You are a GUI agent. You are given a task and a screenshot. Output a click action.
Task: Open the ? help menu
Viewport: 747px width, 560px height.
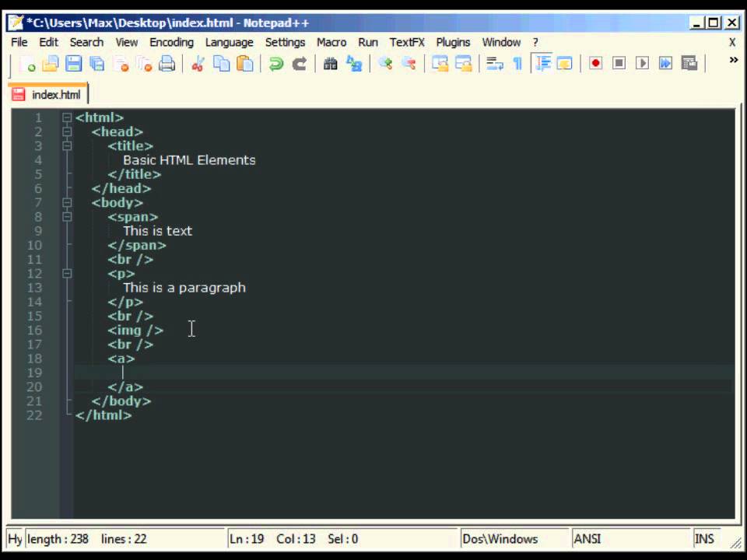(535, 42)
